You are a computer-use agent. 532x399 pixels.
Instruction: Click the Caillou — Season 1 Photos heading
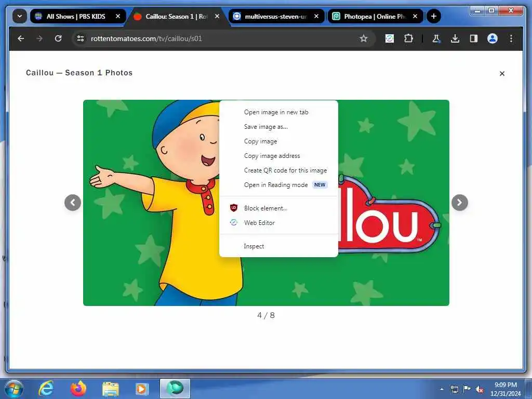tap(79, 73)
